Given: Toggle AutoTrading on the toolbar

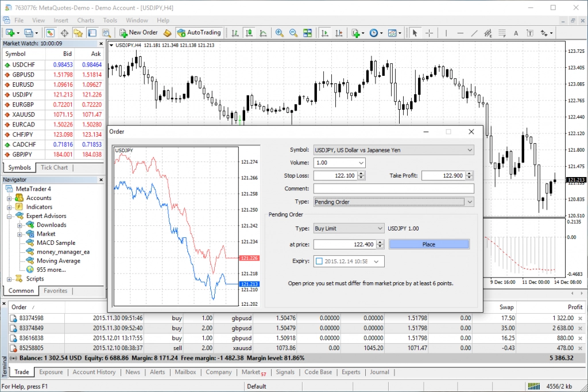Looking at the screenshot, I should coord(199,33).
